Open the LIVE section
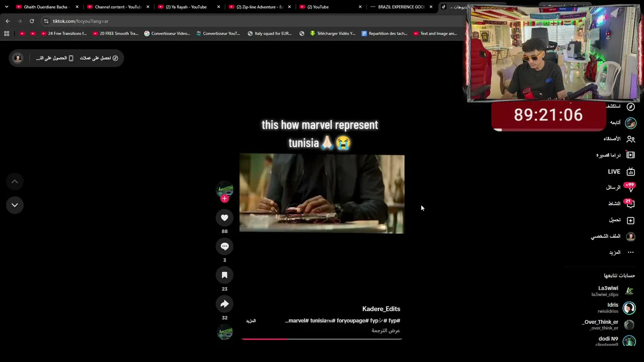 [621, 171]
